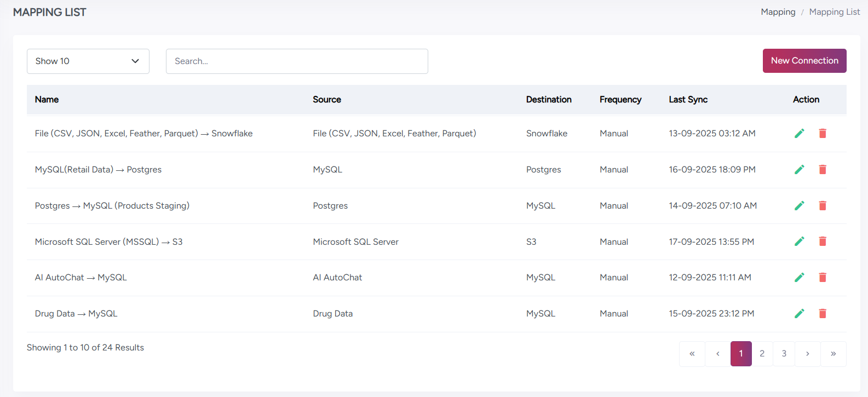Jump to the next page arrow
868x397 pixels.
click(807, 354)
